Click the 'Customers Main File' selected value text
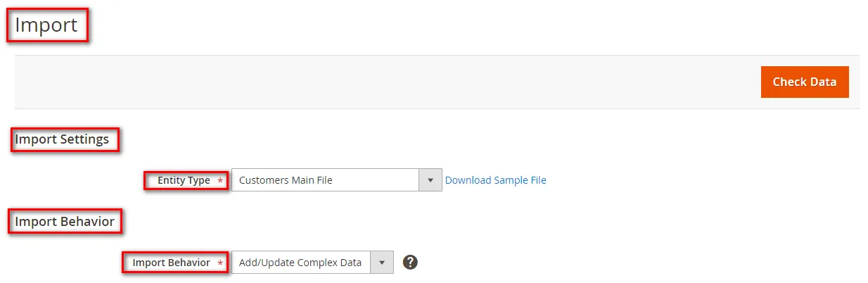Viewport: 868px width, 283px height. point(286,180)
